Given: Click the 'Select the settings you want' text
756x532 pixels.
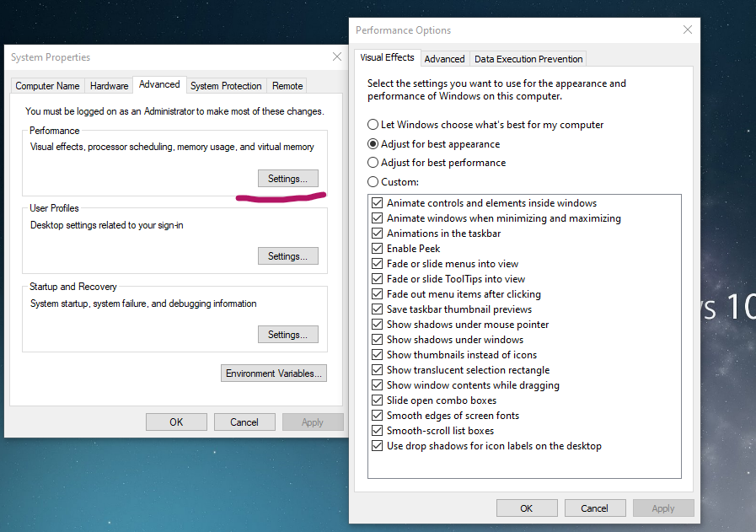Looking at the screenshot, I should coord(496,89).
